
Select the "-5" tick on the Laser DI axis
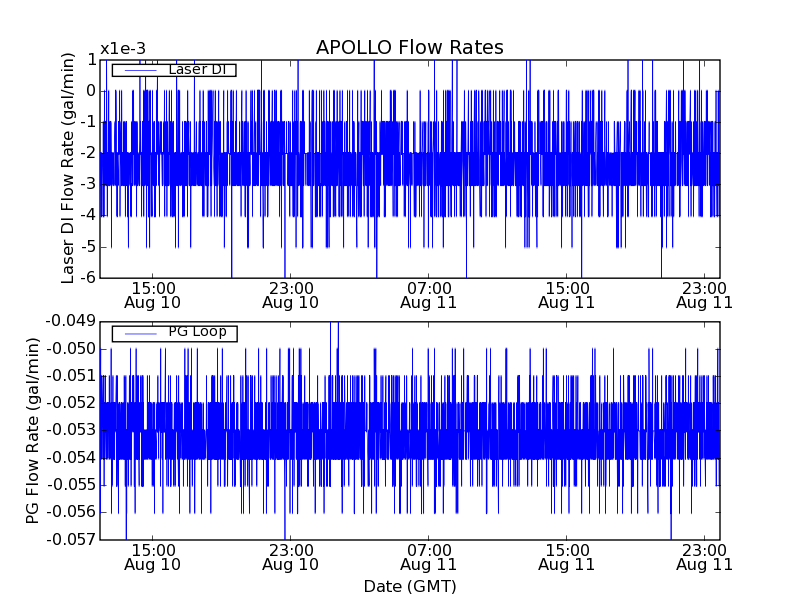pyautogui.click(x=87, y=246)
